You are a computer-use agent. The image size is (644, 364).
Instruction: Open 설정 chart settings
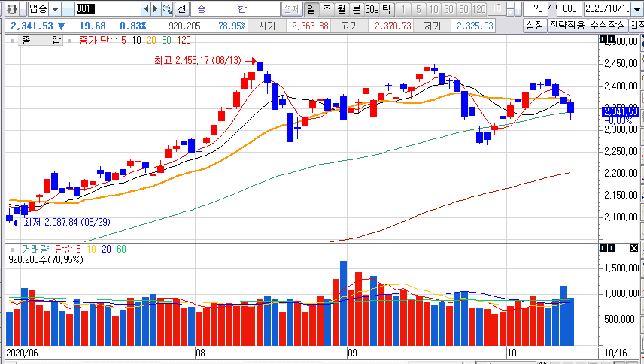[535, 26]
